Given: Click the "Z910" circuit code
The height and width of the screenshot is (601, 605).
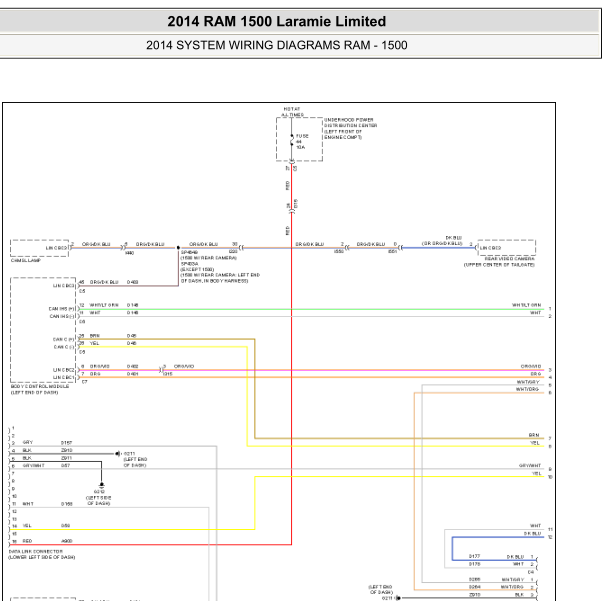Looking at the screenshot, I should pyautogui.click(x=66, y=450).
